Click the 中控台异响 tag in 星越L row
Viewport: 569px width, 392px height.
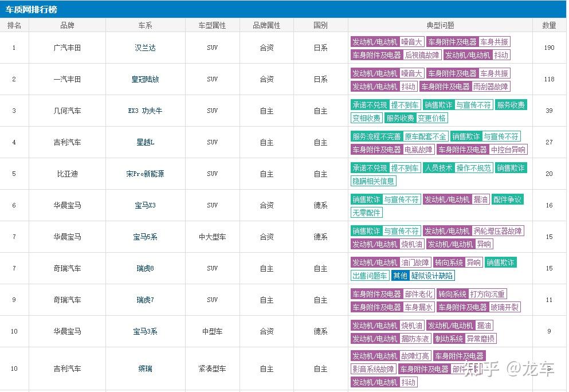pos(508,150)
